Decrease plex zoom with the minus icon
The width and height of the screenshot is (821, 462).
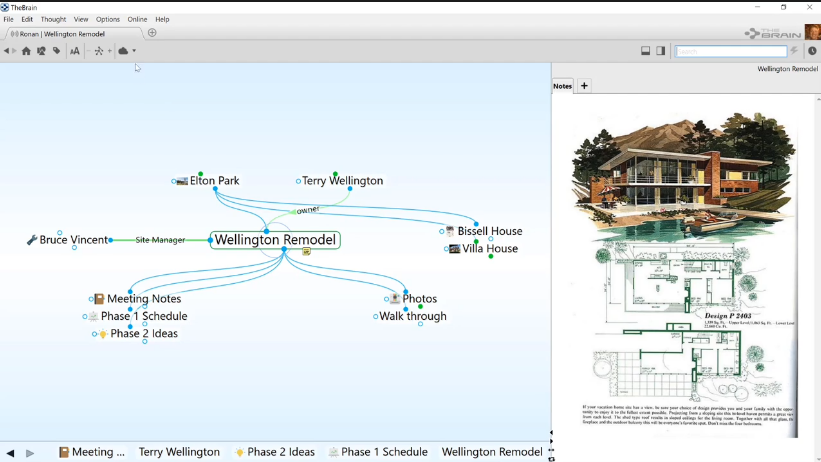pos(88,51)
